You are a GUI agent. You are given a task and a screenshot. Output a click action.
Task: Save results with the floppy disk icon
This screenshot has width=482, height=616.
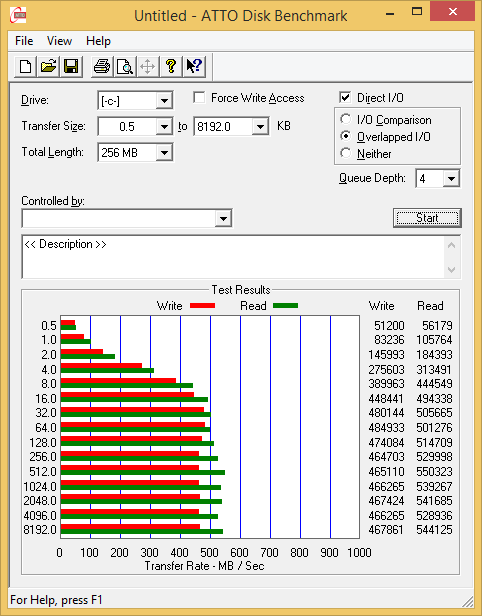71,66
